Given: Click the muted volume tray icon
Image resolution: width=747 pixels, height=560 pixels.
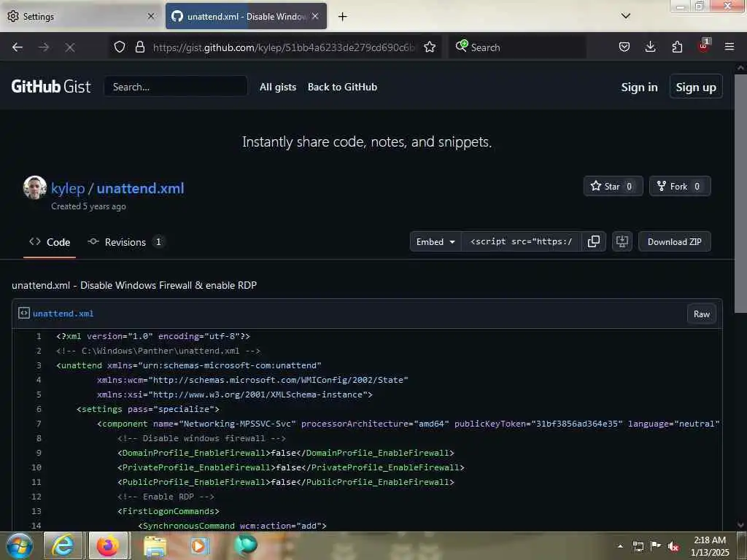Looking at the screenshot, I should tap(673, 546).
